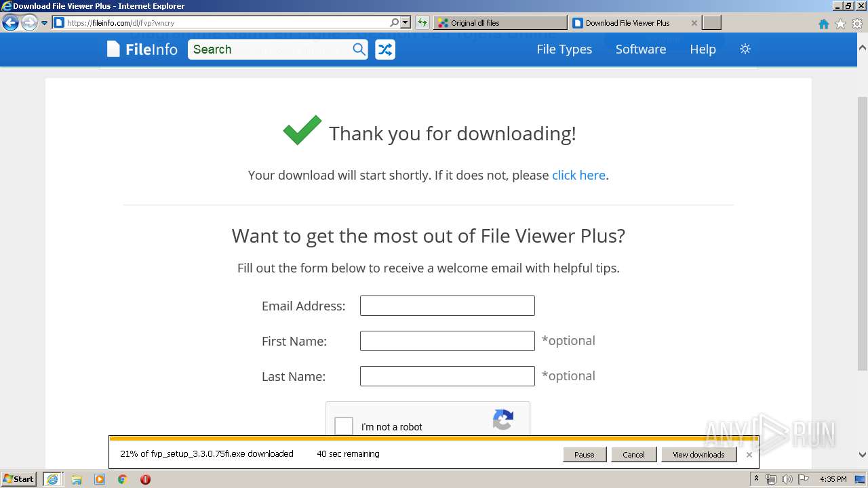Open Internet Explorer Tools gear icon
The image size is (868, 488).
point(856,24)
